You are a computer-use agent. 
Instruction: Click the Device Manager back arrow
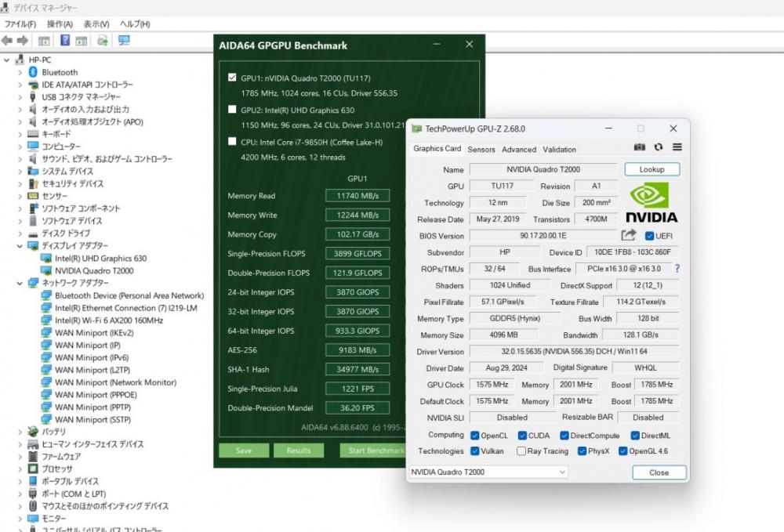[x=7, y=41]
